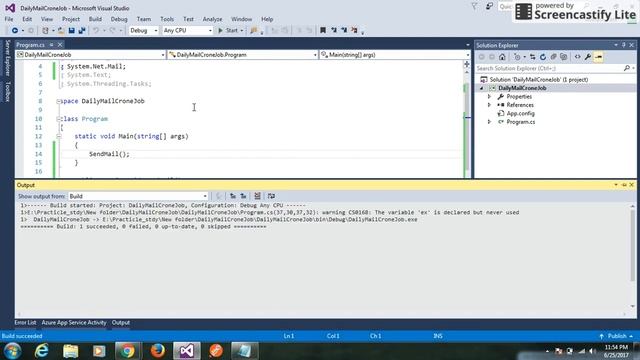
Task: Click the Undo toolbar icon
Action: coord(96,31)
